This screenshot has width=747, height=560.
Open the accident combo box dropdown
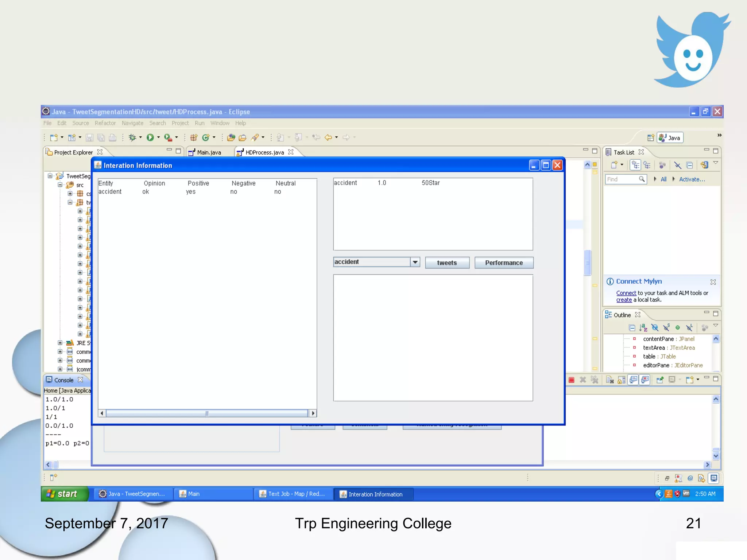tap(415, 262)
